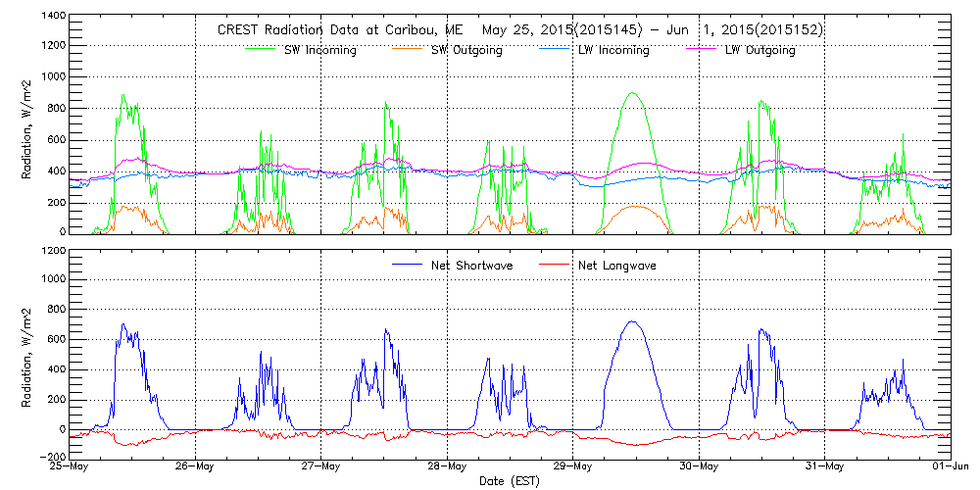Select the 30-May x-axis tick label

point(699,466)
